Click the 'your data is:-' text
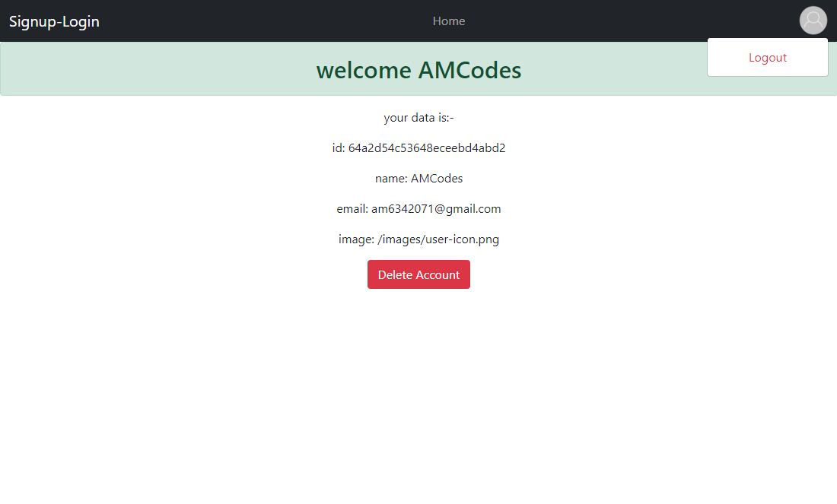This screenshot has width=837, height=504. click(x=418, y=118)
